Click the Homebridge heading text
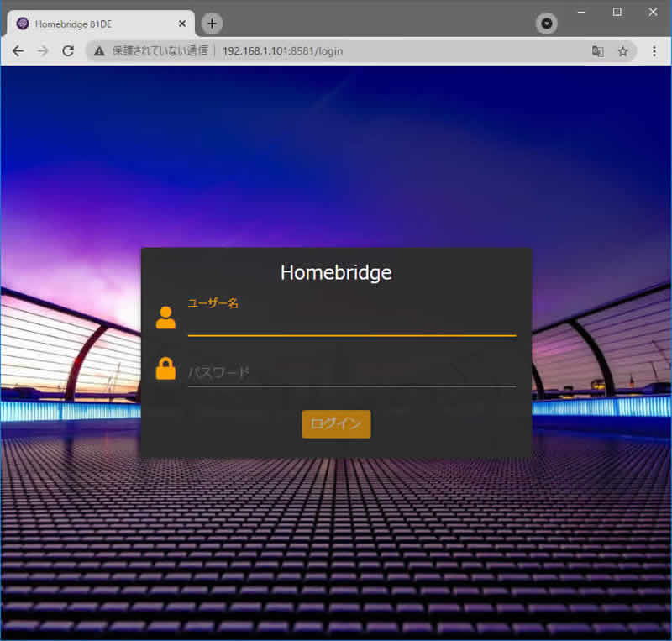The height and width of the screenshot is (641, 672). [x=336, y=273]
